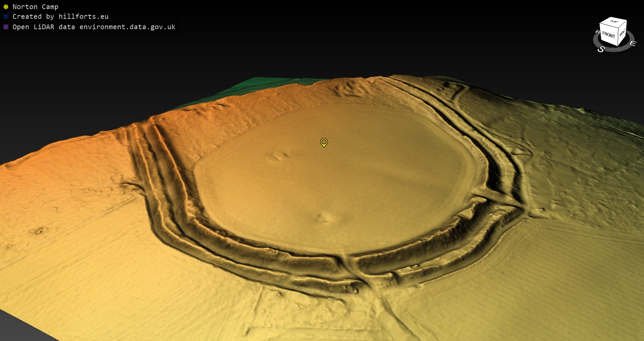
Task: Toggle the yellow Norton Camp legend dot
Action: (x=6, y=7)
